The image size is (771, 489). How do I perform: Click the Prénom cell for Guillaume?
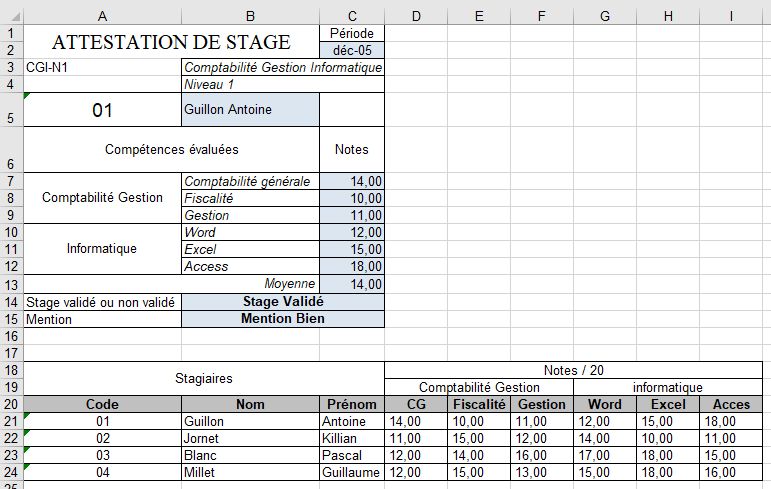(x=352, y=472)
